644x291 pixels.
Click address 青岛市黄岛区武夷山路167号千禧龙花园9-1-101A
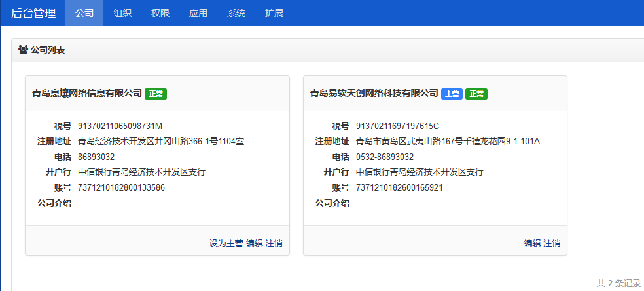pyautogui.click(x=448, y=142)
